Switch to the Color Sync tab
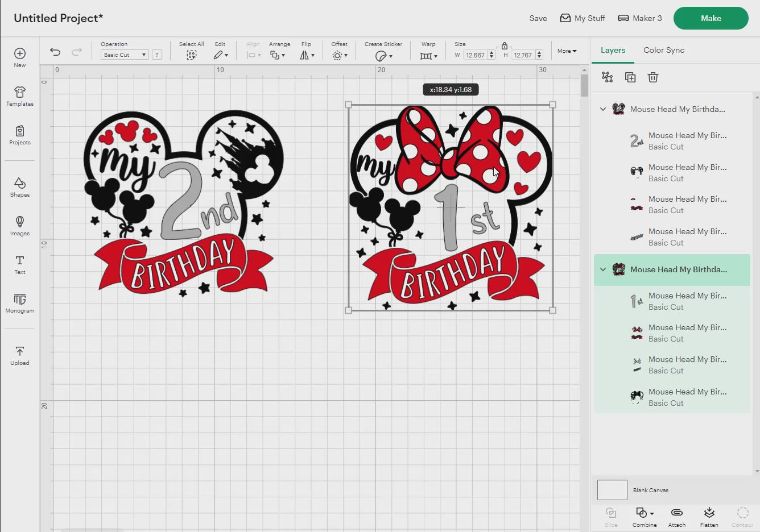Image resolution: width=760 pixels, height=532 pixels. (664, 50)
